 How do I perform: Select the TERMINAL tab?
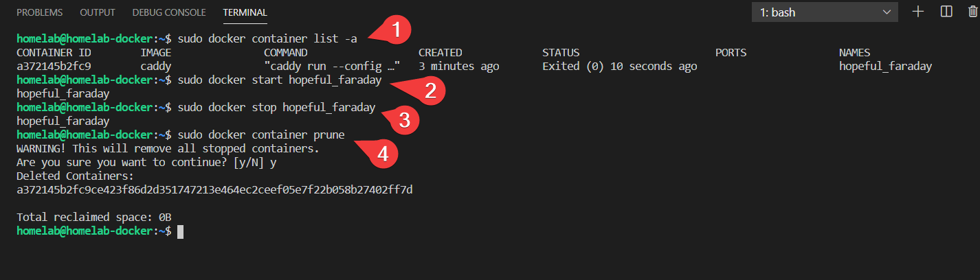[x=245, y=12]
